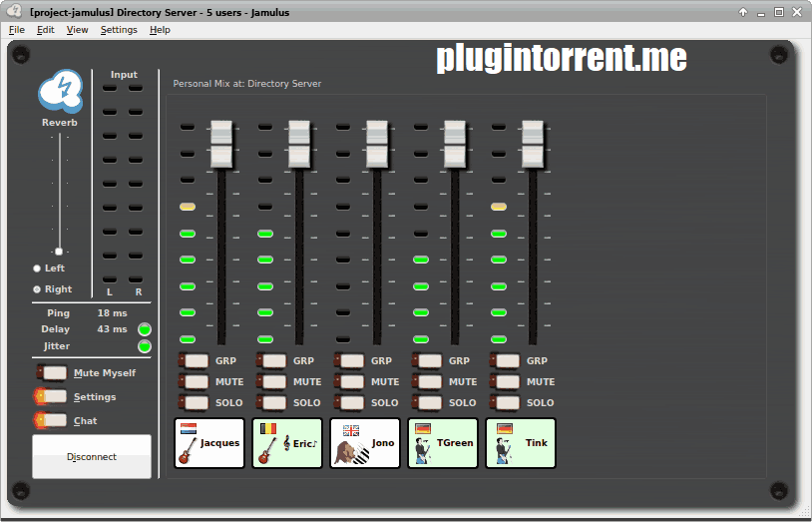Select the Right reverb channel radio
This screenshot has width=812, height=522.
pos(37,289)
